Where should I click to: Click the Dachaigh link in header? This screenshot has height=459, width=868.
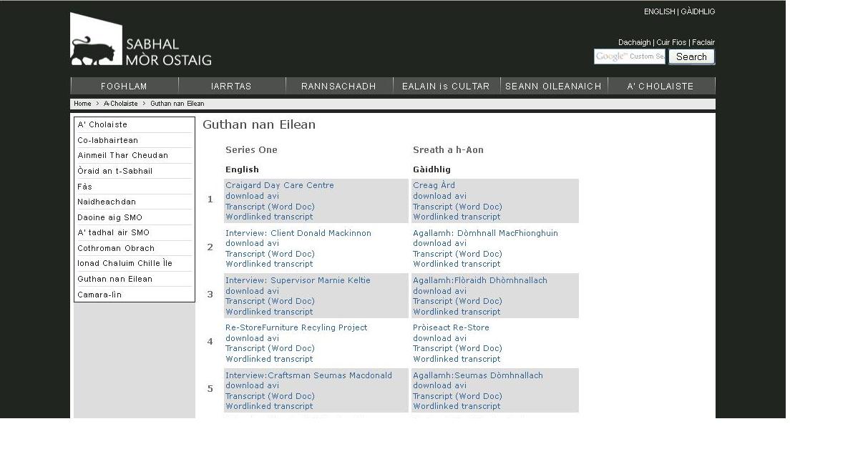(634, 42)
